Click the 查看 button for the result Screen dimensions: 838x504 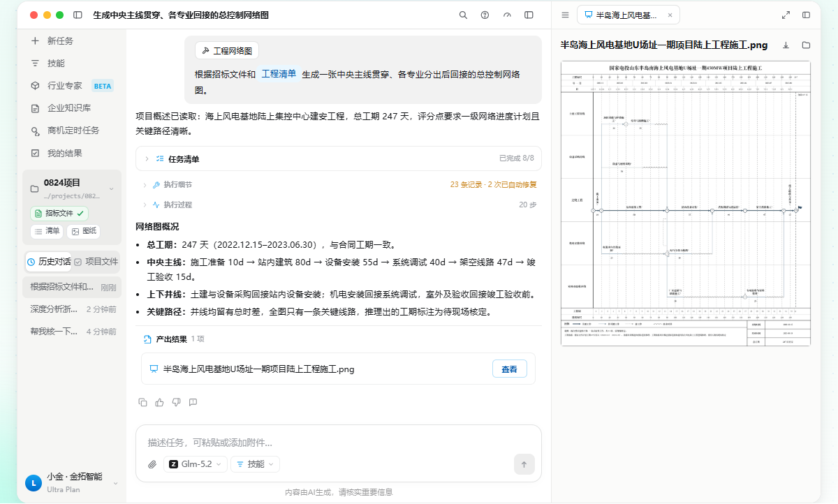(510, 369)
